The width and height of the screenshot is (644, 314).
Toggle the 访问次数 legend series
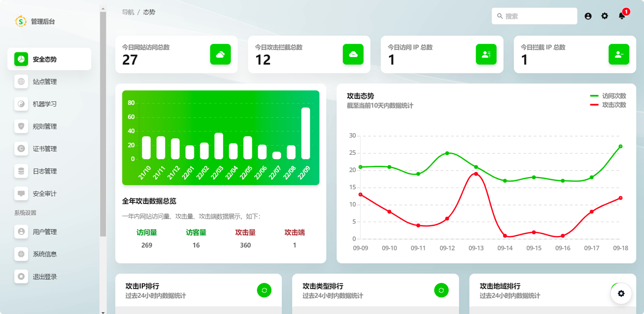click(x=608, y=96)
